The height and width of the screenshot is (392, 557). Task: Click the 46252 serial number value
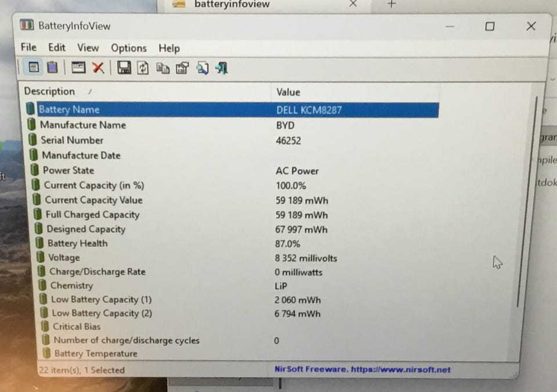pyautogui.click(x=288, y=140)
